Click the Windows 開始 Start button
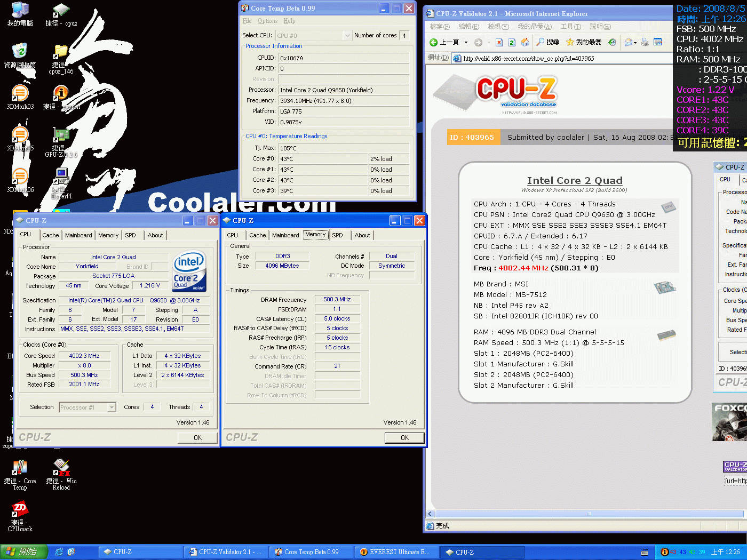 coord(24,552)
